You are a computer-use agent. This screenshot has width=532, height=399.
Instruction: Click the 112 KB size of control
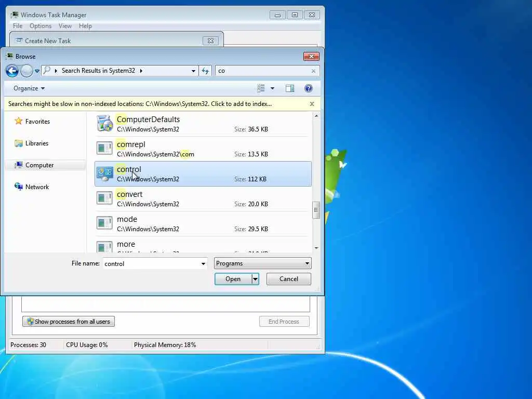[x=257, y=179]
